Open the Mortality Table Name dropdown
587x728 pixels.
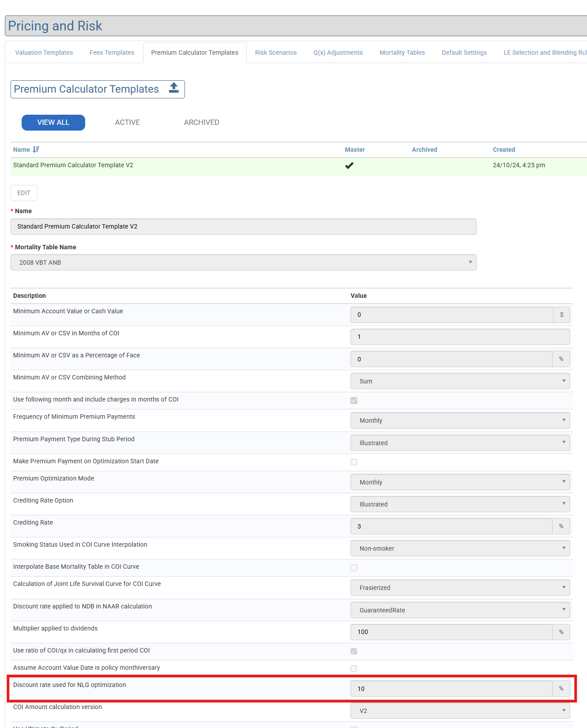tap(243, 263)
